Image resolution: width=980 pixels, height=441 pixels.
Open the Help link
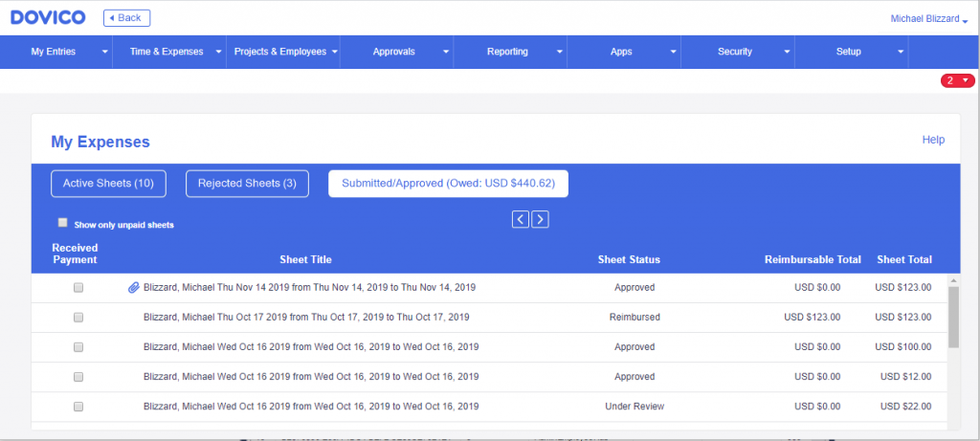(933, 140)
